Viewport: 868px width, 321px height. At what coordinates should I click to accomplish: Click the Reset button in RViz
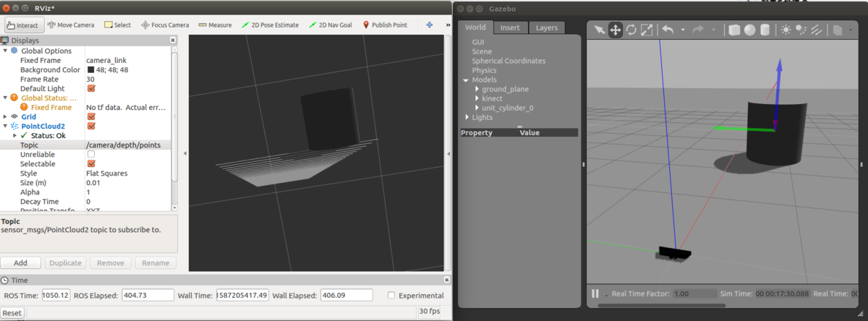click(x=12, y=313)
